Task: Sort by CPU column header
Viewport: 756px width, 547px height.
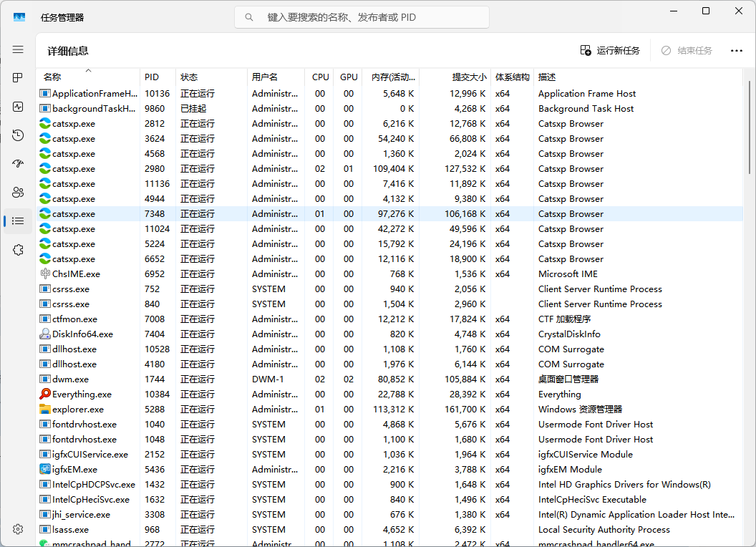Action: click(x=321, y=77)
